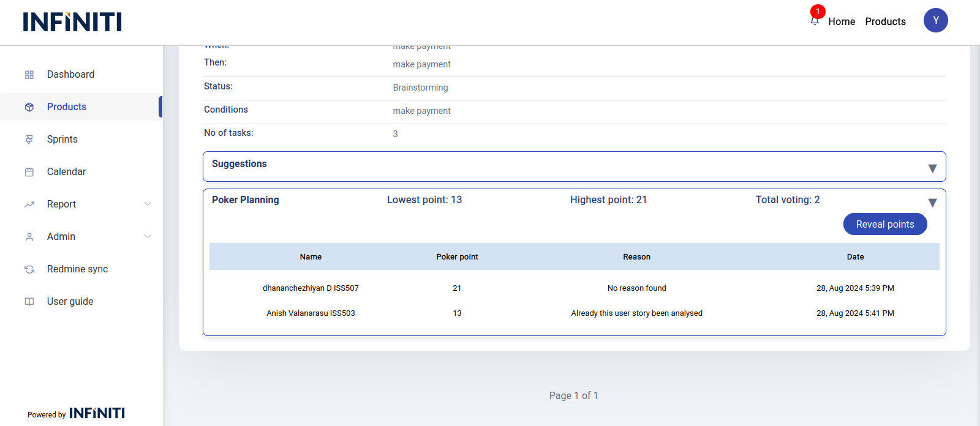Open the user avatar Y menu
The height and width of the screenshot is (426, 980).
click(935, 20)
